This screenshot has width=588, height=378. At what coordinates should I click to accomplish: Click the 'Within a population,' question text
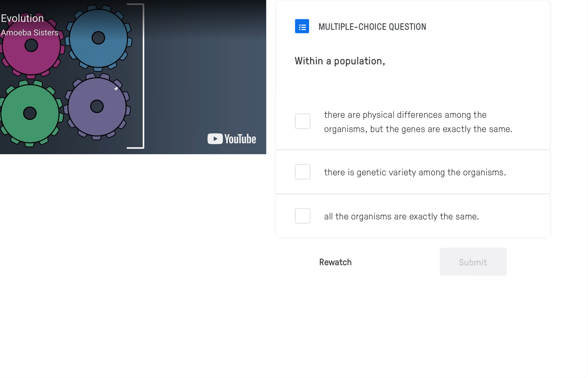(340, 61)
